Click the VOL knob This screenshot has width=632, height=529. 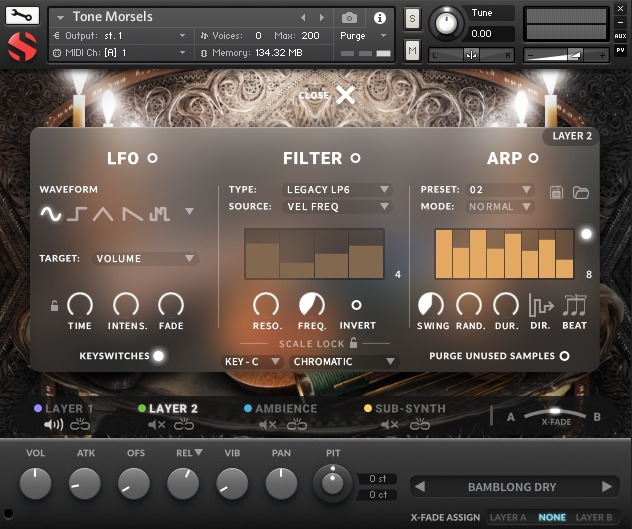(x=35, y=484)
